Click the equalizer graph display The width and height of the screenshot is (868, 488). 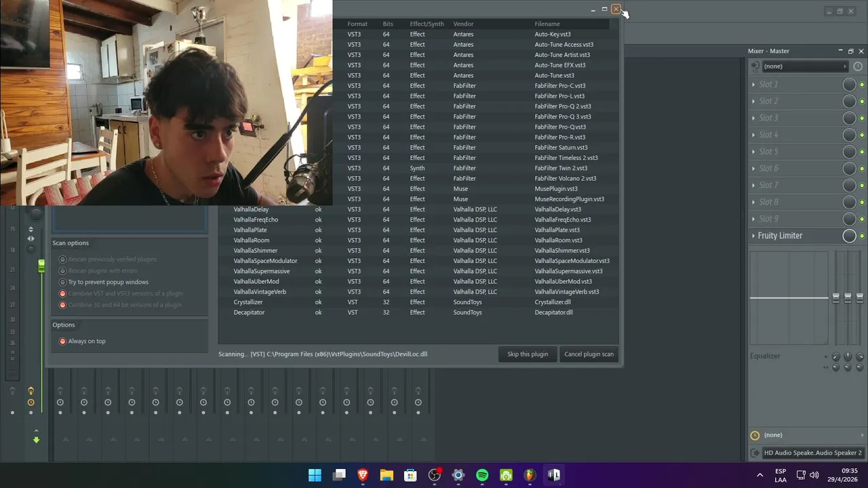[789, 298]
